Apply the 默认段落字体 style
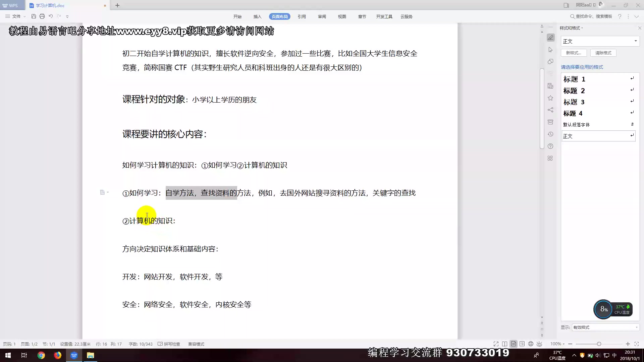This screenshot has width=644, height=362. 599,125
